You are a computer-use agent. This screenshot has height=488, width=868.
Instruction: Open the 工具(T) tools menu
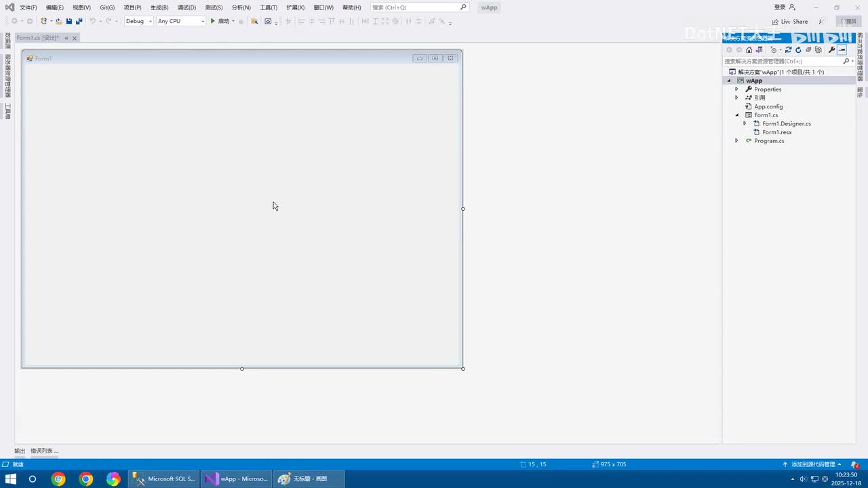pyautogui.click(x=269, y=7)
